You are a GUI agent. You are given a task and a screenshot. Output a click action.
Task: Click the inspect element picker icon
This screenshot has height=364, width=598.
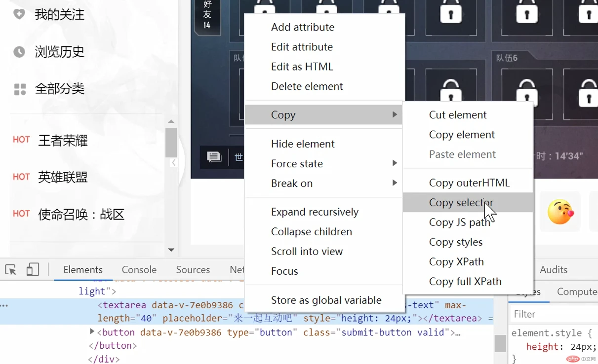(x=11, y=270)
